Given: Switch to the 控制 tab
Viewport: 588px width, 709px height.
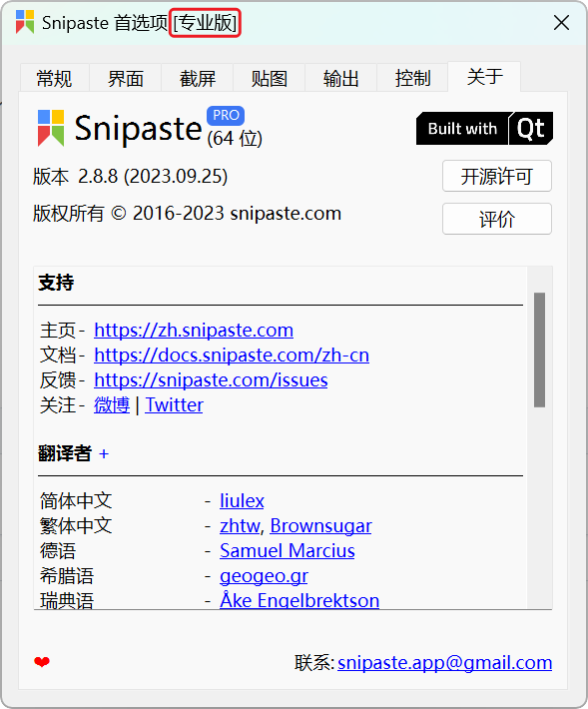Looking at the screenshot, I should click(412, 78).
